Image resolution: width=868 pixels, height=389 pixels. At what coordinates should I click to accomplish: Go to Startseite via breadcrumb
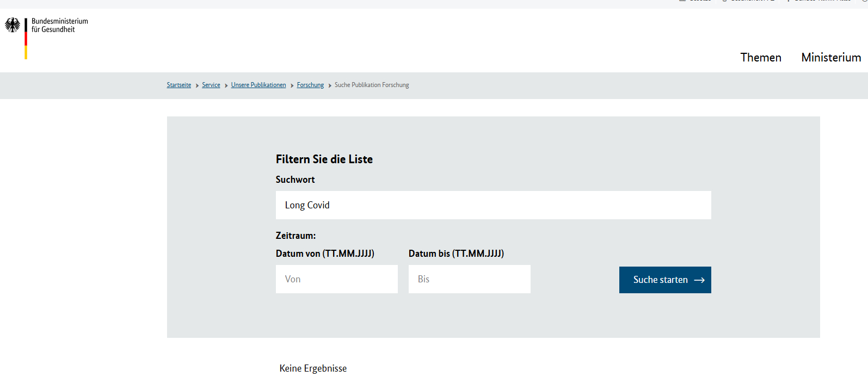[178, 85]
